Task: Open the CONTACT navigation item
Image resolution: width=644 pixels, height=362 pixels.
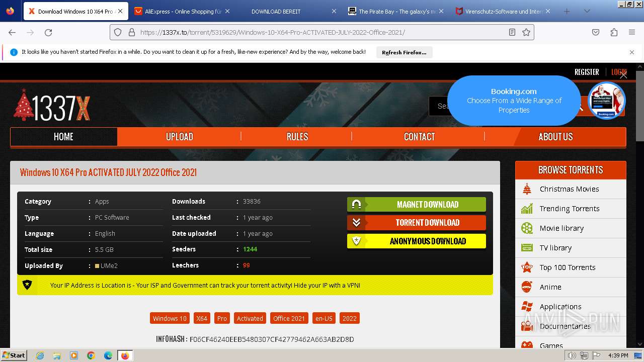Action: pos(419,137)
